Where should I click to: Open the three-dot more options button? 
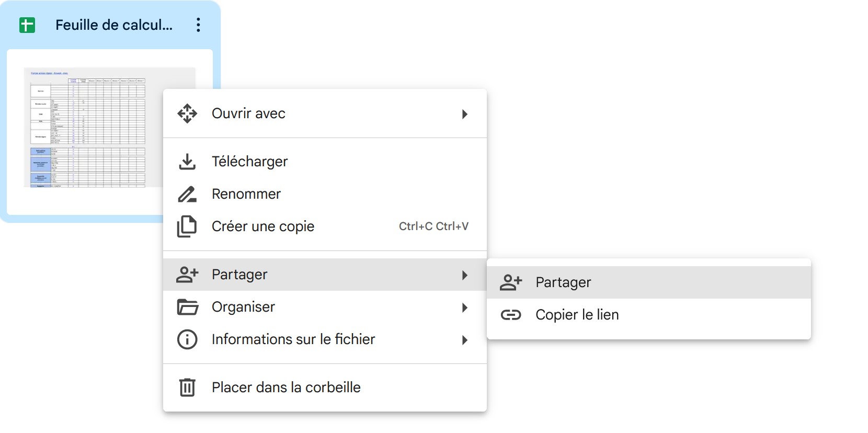click(x=198, y=25)
